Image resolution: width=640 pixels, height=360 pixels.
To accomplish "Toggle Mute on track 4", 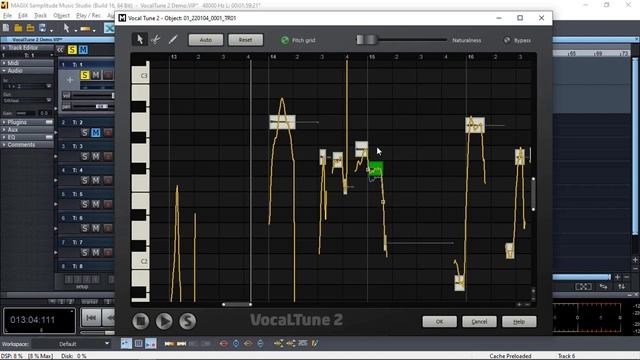I will (x=96, y=180).
